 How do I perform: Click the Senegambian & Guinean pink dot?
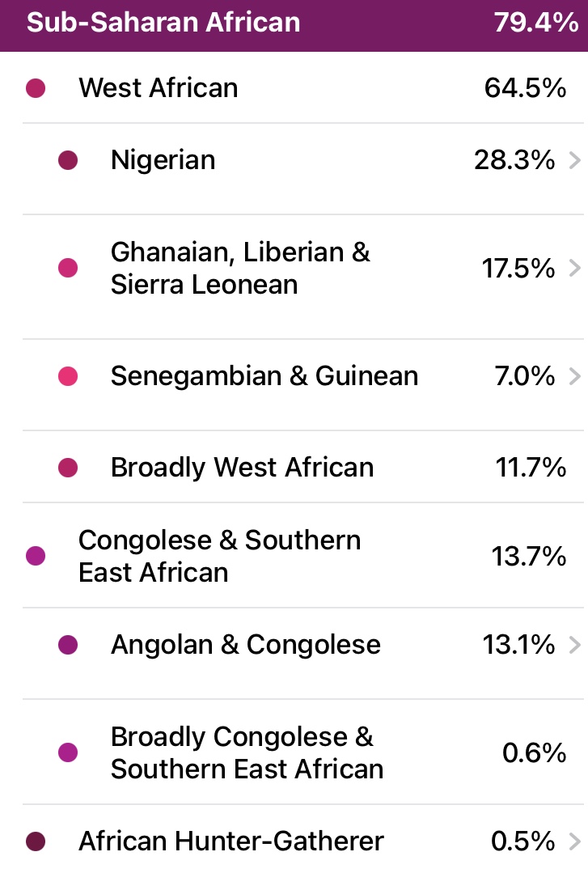(x=68, y=376)
